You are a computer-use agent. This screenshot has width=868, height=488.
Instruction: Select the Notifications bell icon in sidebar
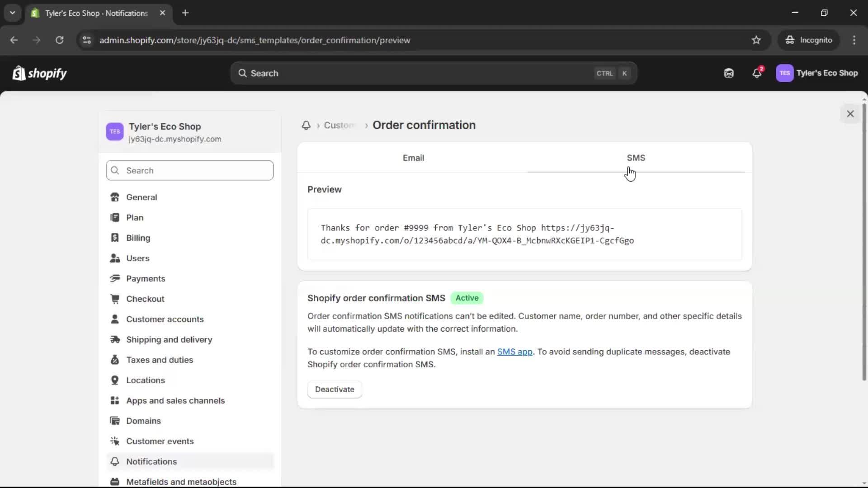115,461
